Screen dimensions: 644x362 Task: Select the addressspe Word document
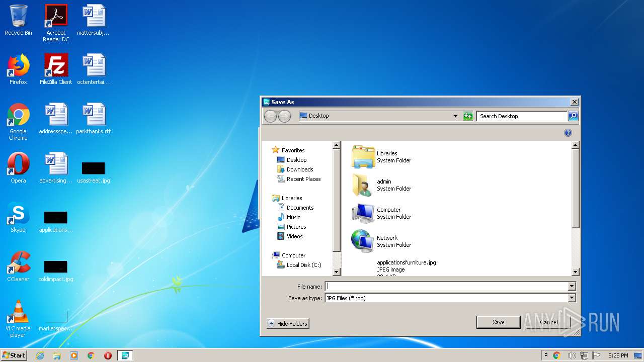coord(56,119)
